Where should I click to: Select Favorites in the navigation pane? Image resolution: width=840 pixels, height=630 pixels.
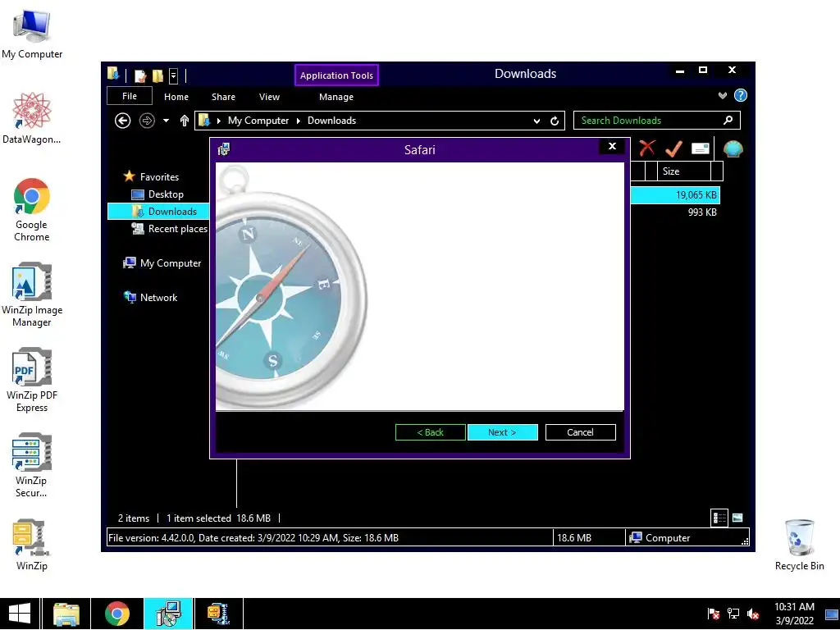[x=159, y=177]
